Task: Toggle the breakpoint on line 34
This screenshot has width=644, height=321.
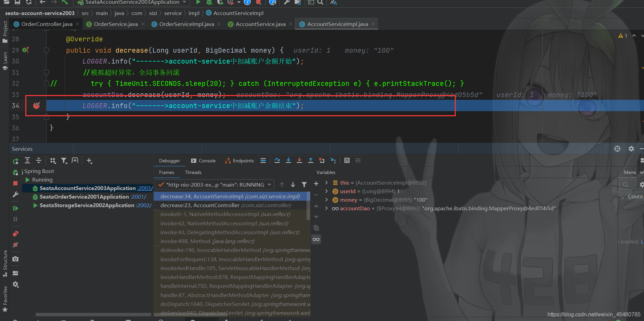Action: pos(36,105)
